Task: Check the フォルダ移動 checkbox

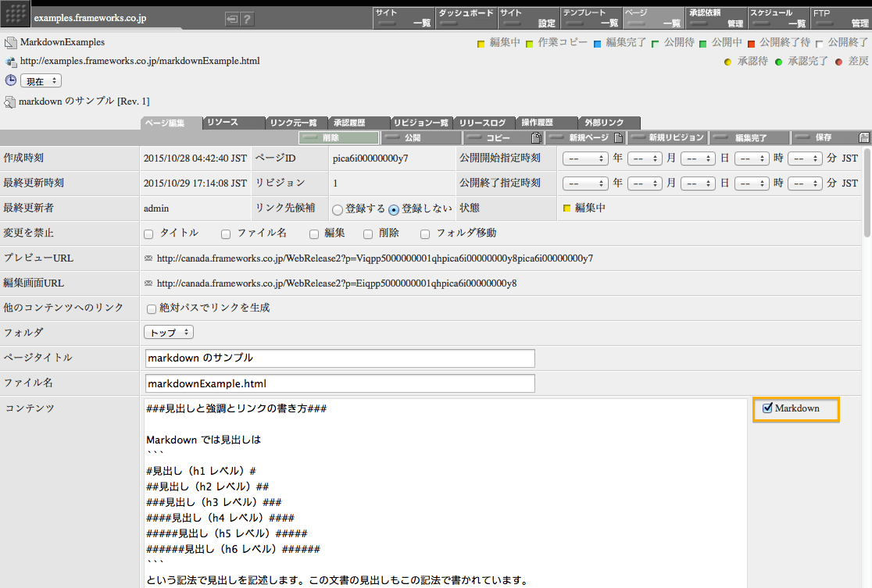Action: pyautogui.click(x=425, y=234)
